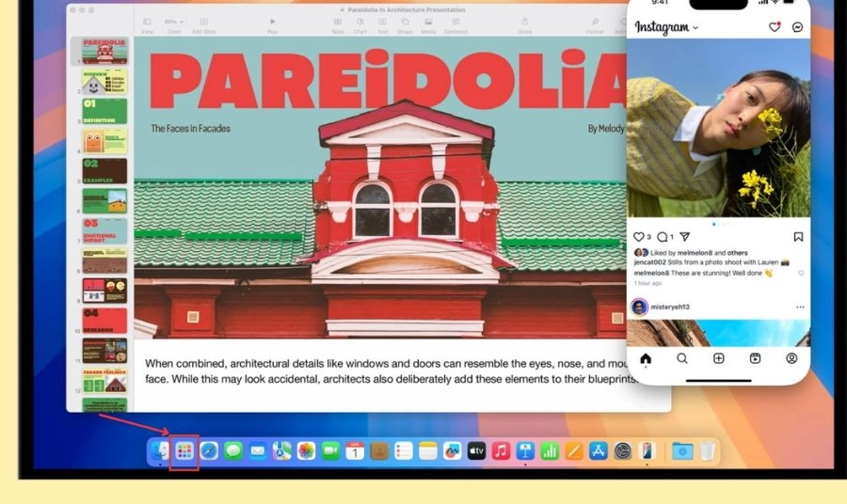This screenshot has height=504, width=847.
Task: Select slide 3 Definition thumbnail
Action: (104, 111)
